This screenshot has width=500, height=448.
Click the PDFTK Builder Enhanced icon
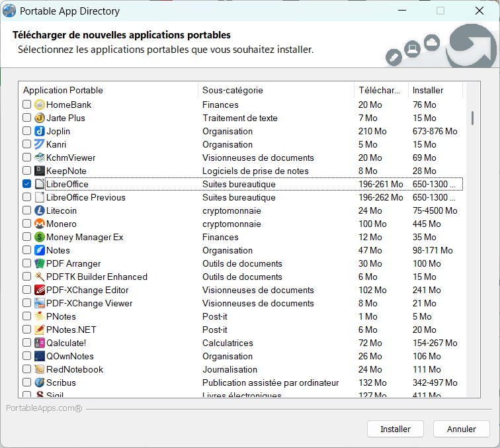40,277
